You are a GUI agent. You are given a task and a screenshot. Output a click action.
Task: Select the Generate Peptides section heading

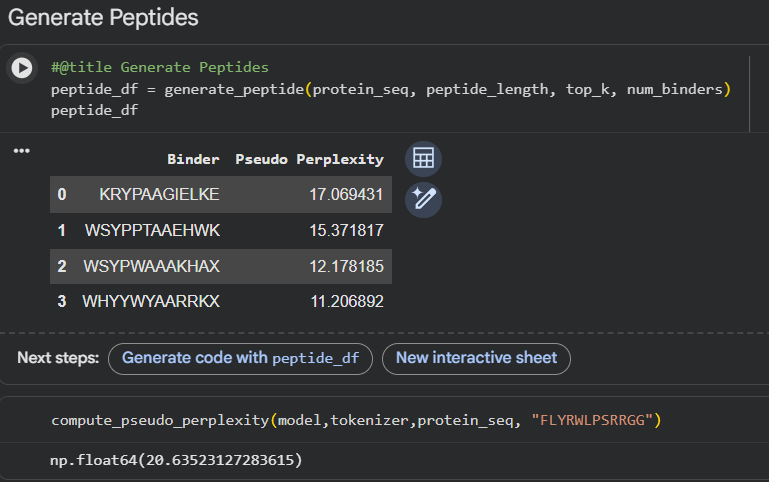(103, 18)
